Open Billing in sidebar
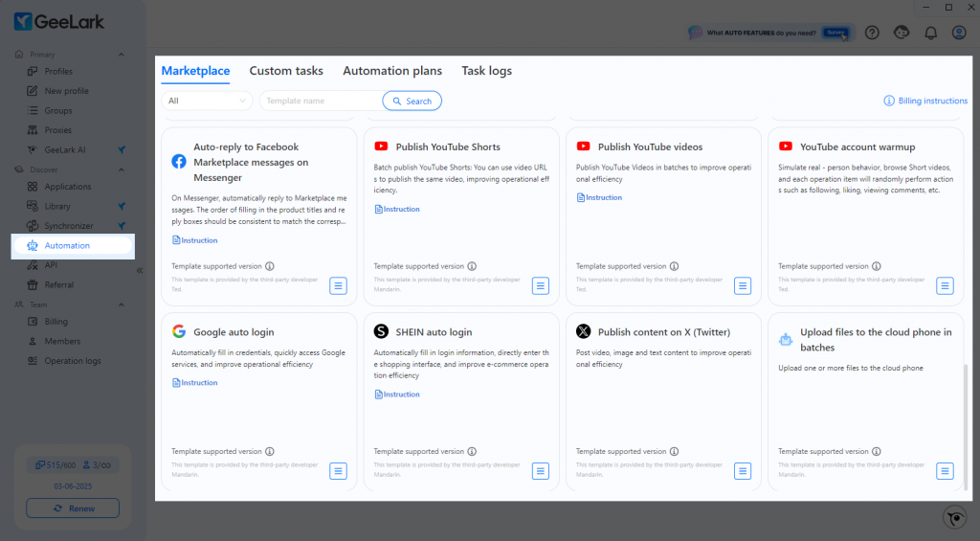Viewport: 980px width, 541px height. pos(56,322)
